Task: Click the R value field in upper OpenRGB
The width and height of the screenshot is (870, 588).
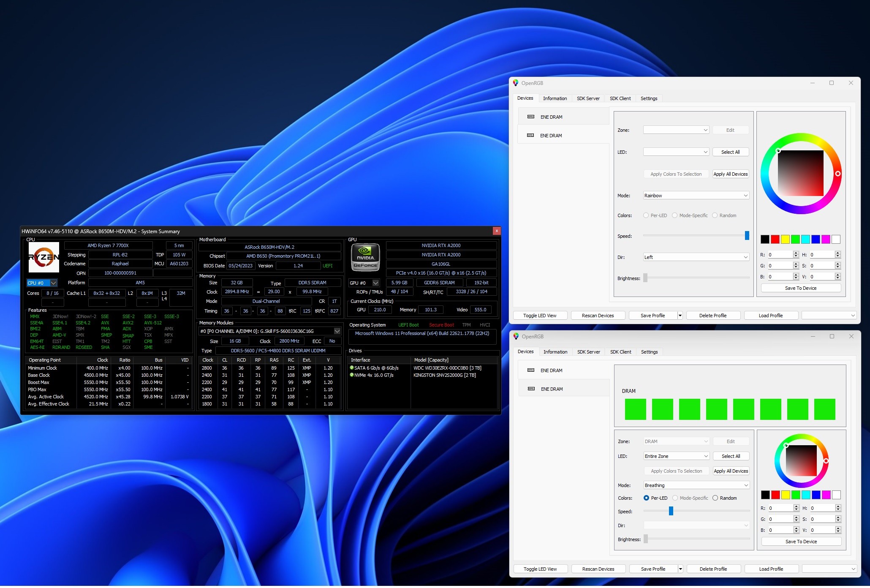Action: (780, 255)
